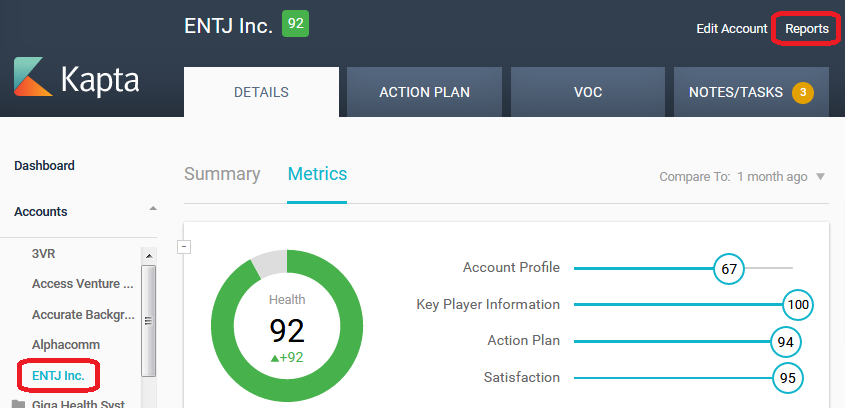Click the accounts list scrollbar thumb

pos(149,320)
